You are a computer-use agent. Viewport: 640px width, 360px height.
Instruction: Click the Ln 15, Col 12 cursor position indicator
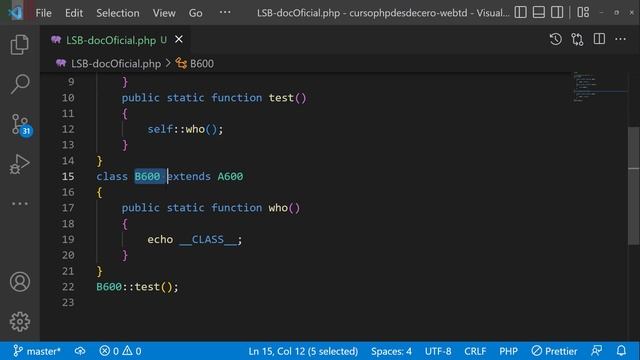[303, 351]
